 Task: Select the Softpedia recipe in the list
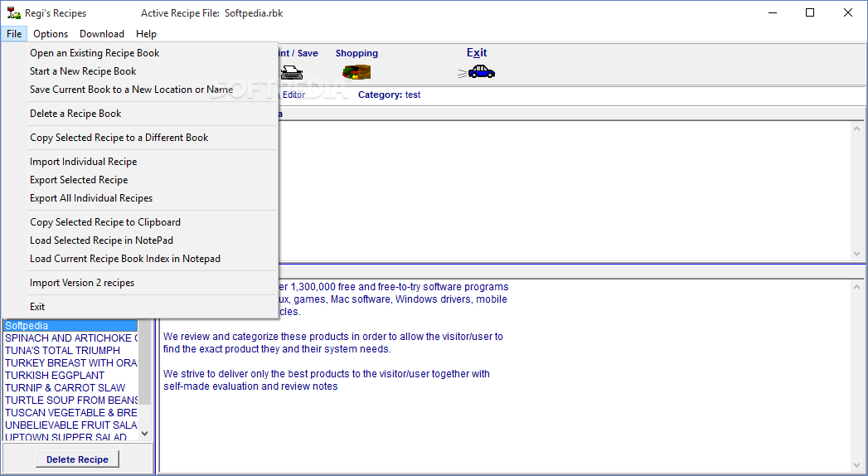pos(70,326)
